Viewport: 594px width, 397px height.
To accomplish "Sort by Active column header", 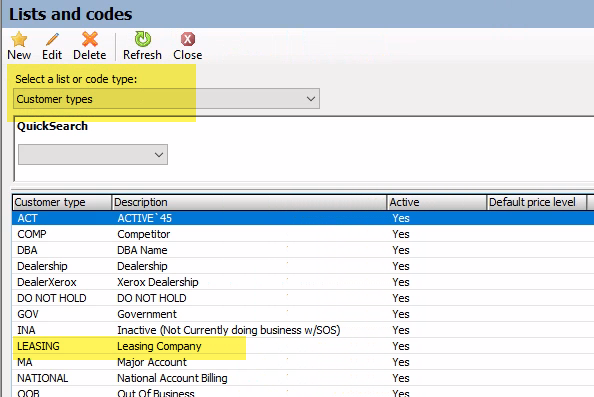I will click(437, 202).
